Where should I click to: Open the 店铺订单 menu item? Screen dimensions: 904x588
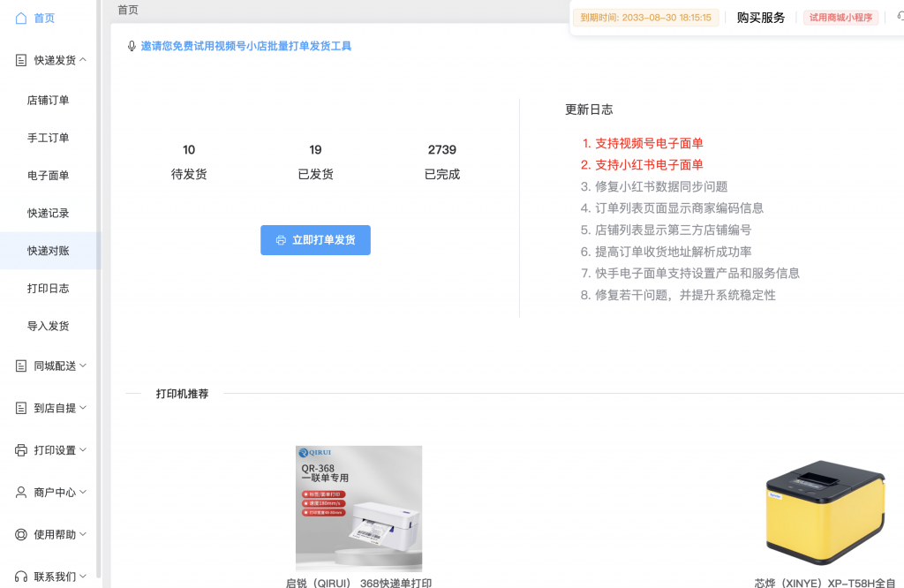(x=48, y=101)
